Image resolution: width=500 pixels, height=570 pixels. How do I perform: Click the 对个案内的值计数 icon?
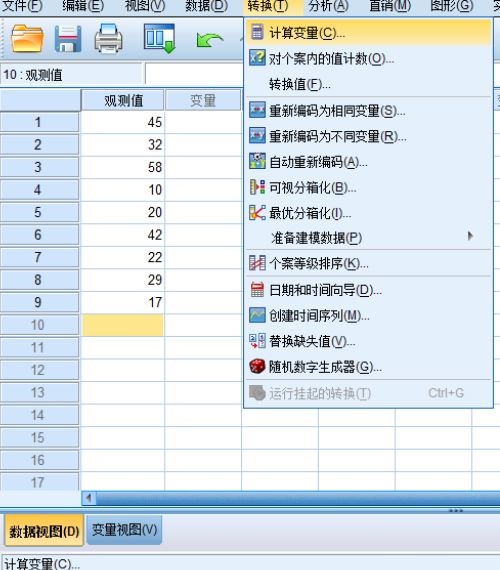click(x=257, y=58)
